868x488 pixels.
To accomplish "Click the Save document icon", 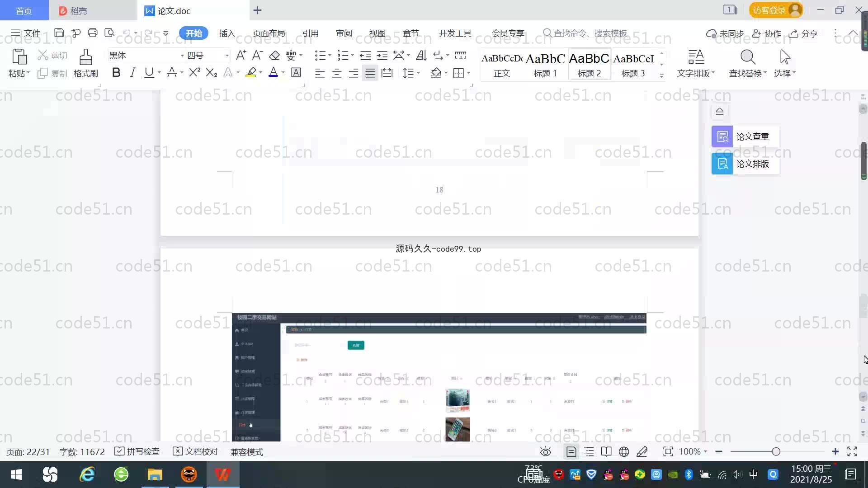I will point(59,33).
